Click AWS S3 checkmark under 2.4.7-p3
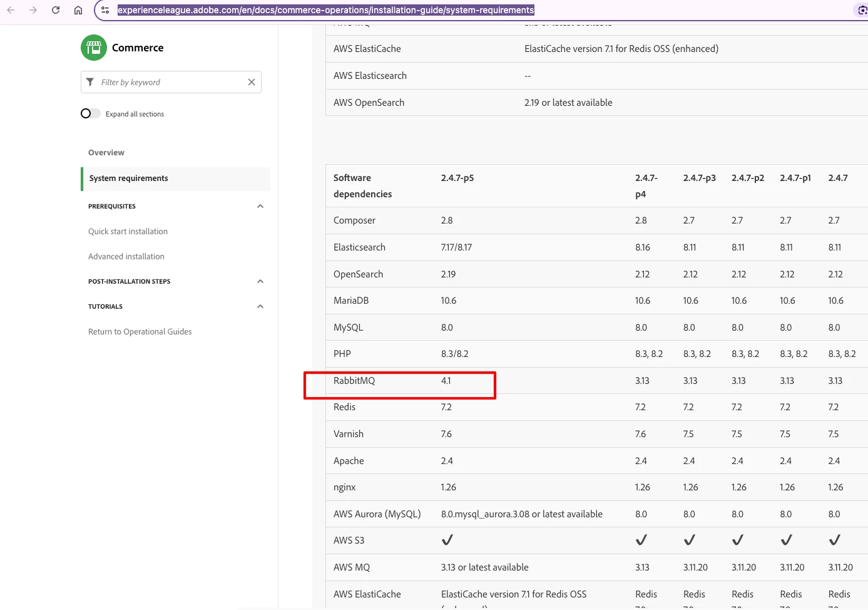This screenshot has height=610, width=868. [690, 540]
